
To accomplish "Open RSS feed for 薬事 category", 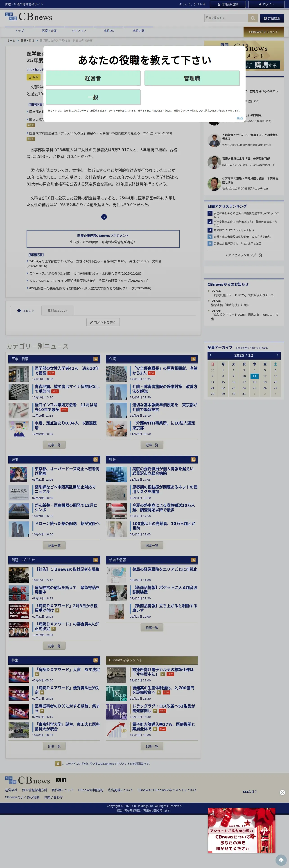I will 96,459.
